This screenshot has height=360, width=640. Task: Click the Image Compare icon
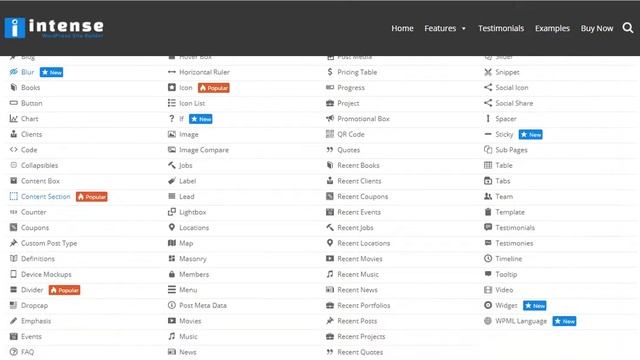click(172, 150)
